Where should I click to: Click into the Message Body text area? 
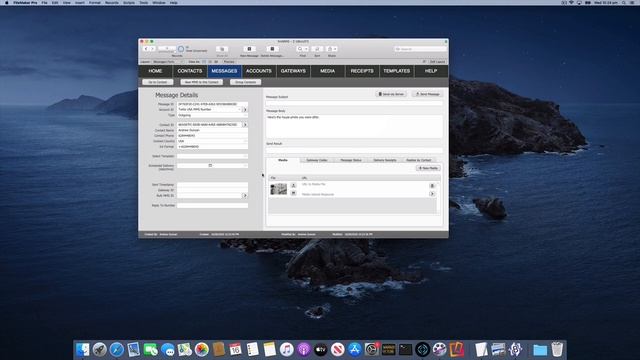click(x=354, y=127)
